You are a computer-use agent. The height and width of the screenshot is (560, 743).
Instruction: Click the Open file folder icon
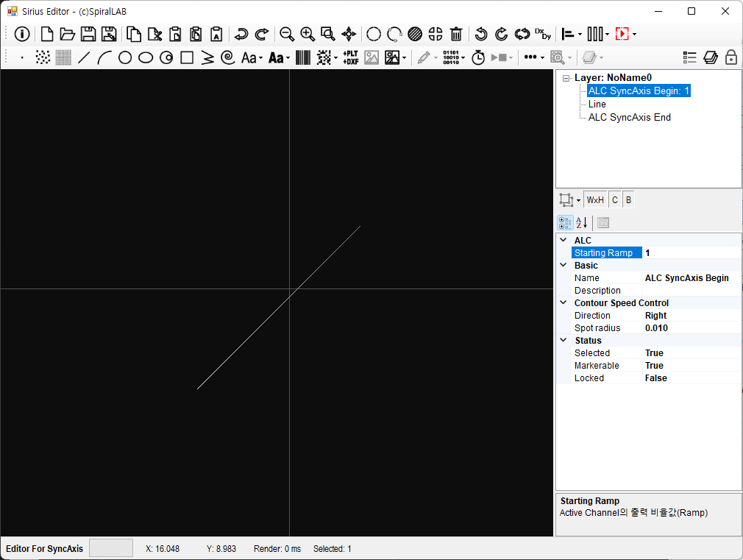pyautogui.click(x=67, y=34)
